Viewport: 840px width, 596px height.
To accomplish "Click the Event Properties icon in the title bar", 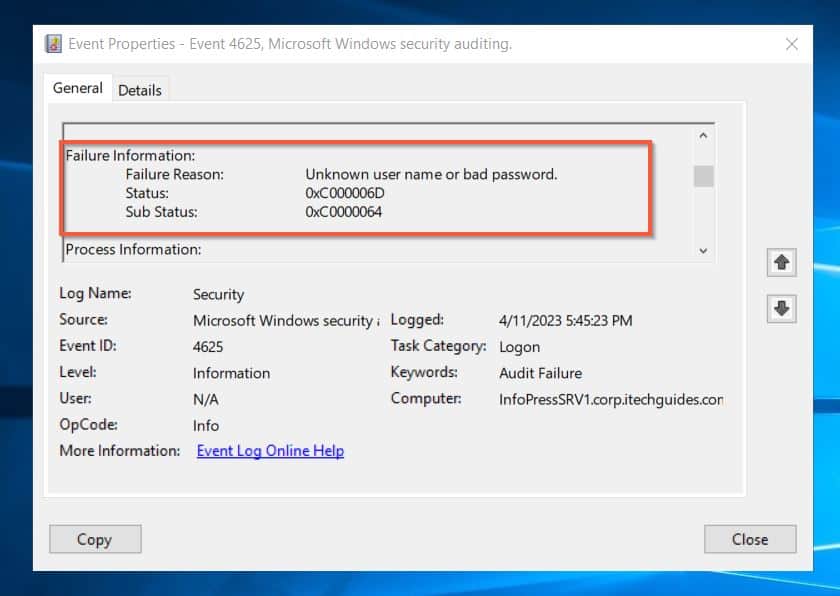I will point(51,44).
